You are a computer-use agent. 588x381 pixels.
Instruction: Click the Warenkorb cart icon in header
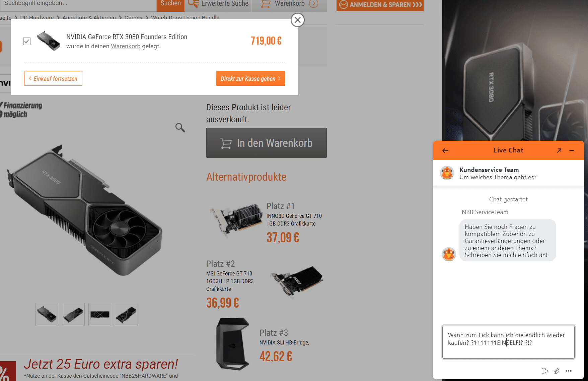coord(266,4)
